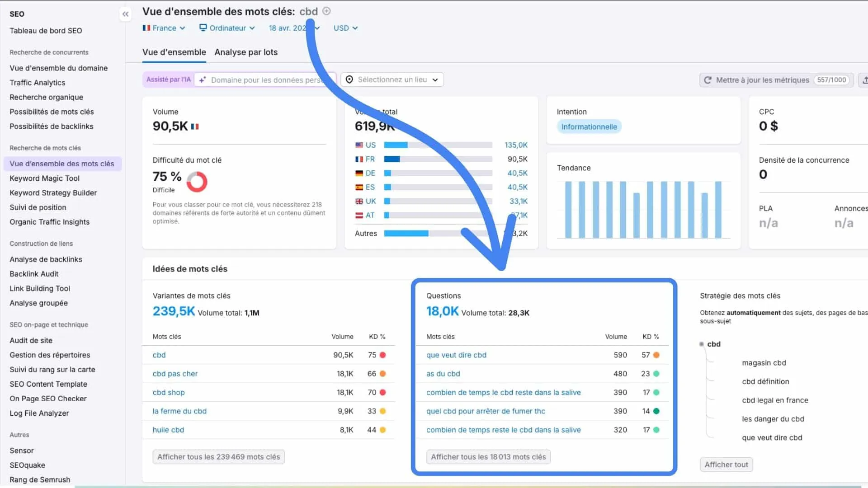Click the Informationnelle intent badge
The image size is (868, 488).
589,127
